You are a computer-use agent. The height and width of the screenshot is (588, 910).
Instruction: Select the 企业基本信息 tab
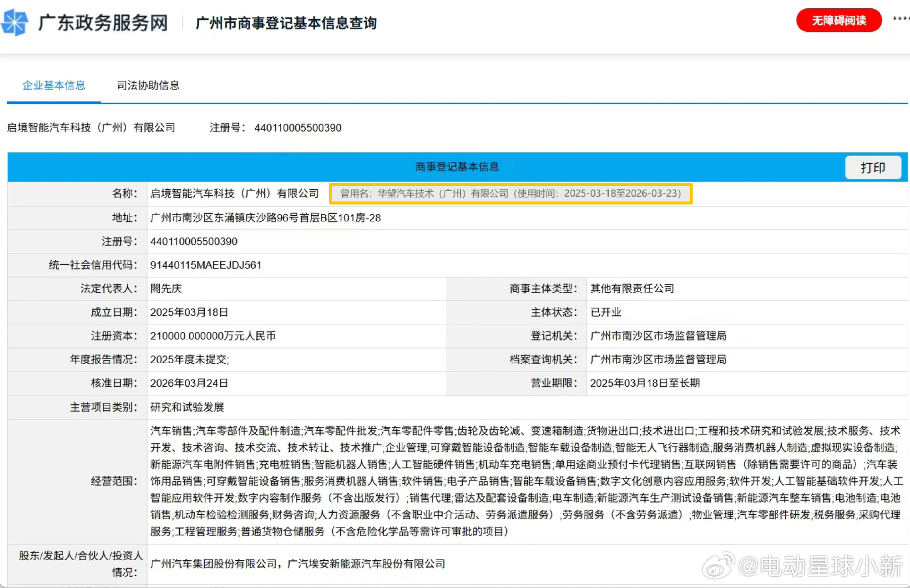click(54, 86)
